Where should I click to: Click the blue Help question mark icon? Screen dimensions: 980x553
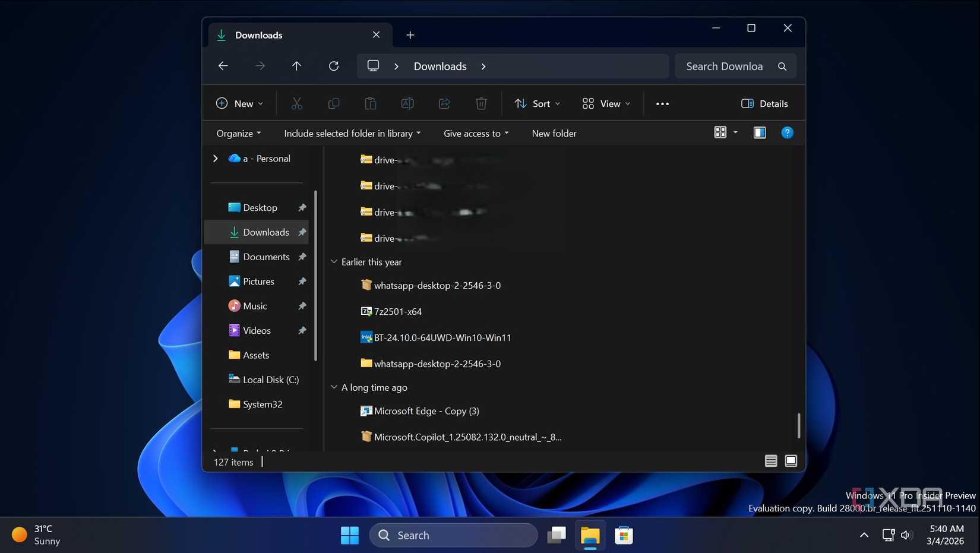click(787, 132)
